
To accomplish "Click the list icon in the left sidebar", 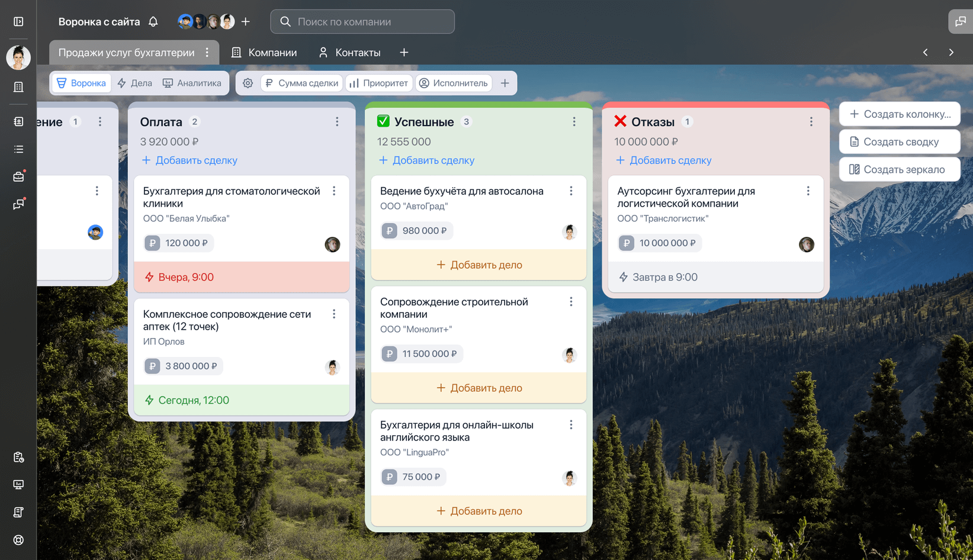I will [x=18, y=149].
